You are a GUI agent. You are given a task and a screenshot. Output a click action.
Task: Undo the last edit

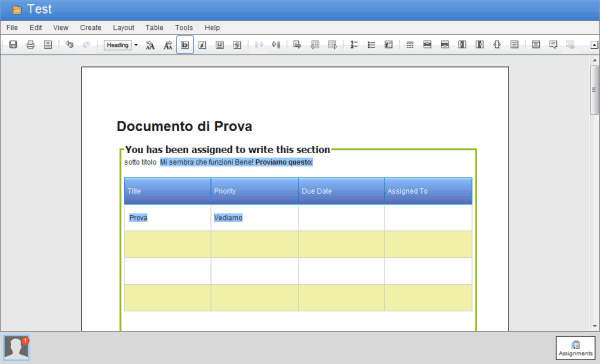pos(69,44)
